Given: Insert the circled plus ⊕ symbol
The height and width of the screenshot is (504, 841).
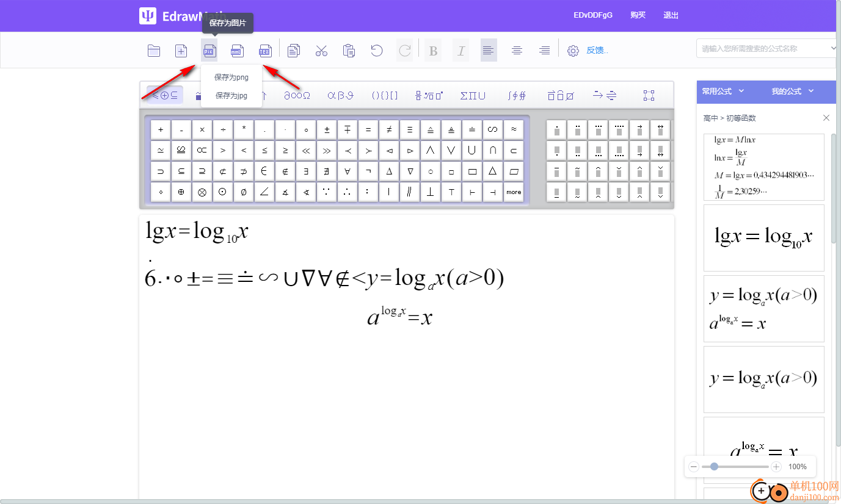Looking at the screenshot, I should [x=181, y=192].
